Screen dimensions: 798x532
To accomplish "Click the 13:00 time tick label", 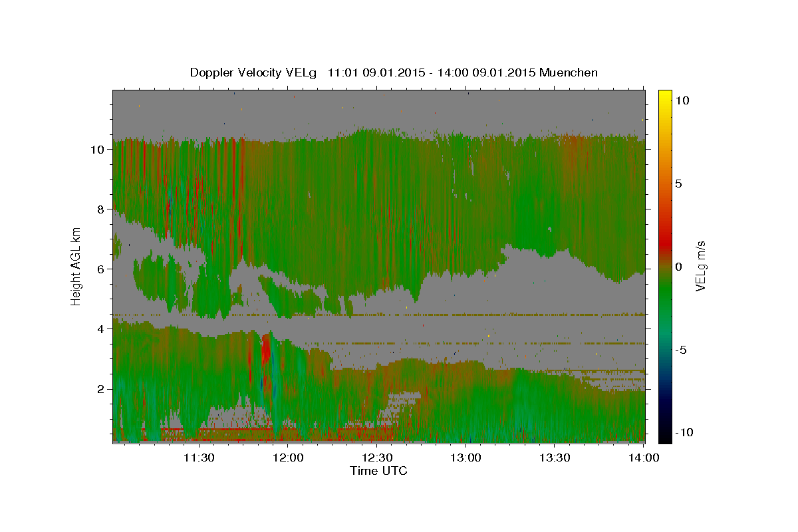I will click(465, 458).
